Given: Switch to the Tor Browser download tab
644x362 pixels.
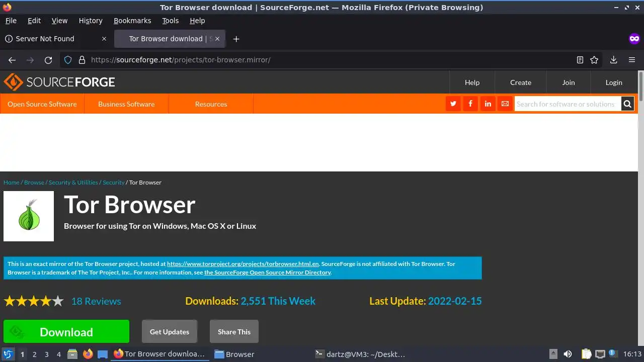Looking at the screenshot, I should (170, 39).
